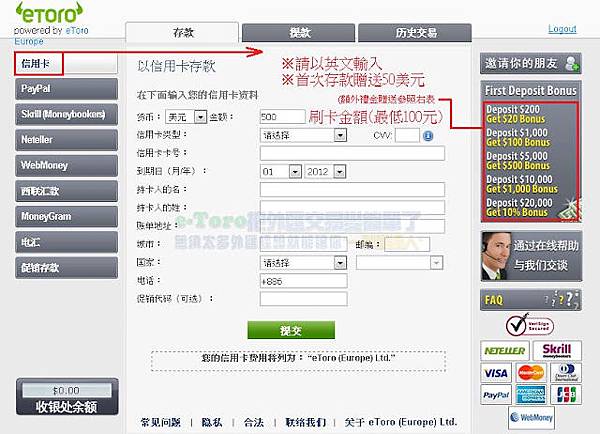Click the cardholder last name field
The height and width of the screenshot is (434, 600).
point(352,208)
